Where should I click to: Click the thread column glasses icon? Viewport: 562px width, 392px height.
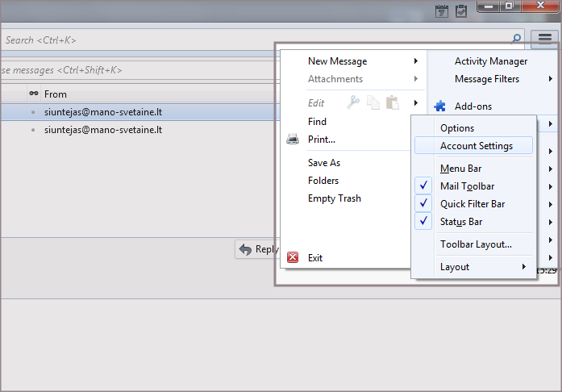(x=34, y=94)
